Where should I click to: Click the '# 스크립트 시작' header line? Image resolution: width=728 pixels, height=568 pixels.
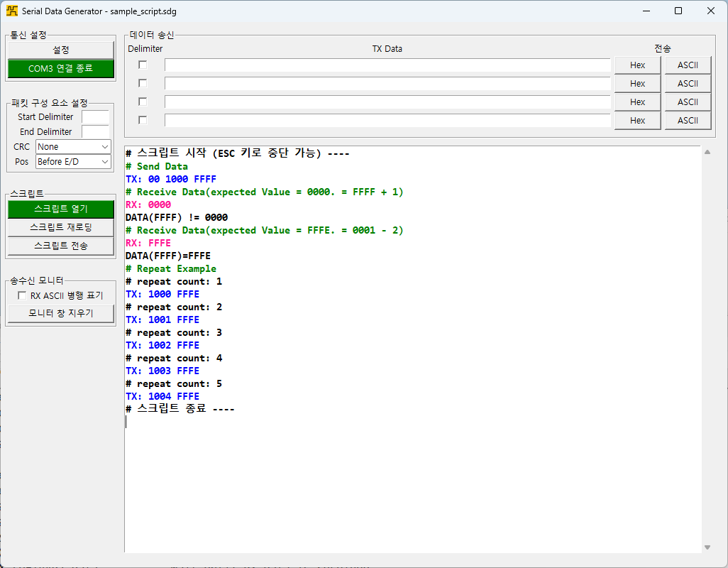pyautogui.click(x=237, y=153)
